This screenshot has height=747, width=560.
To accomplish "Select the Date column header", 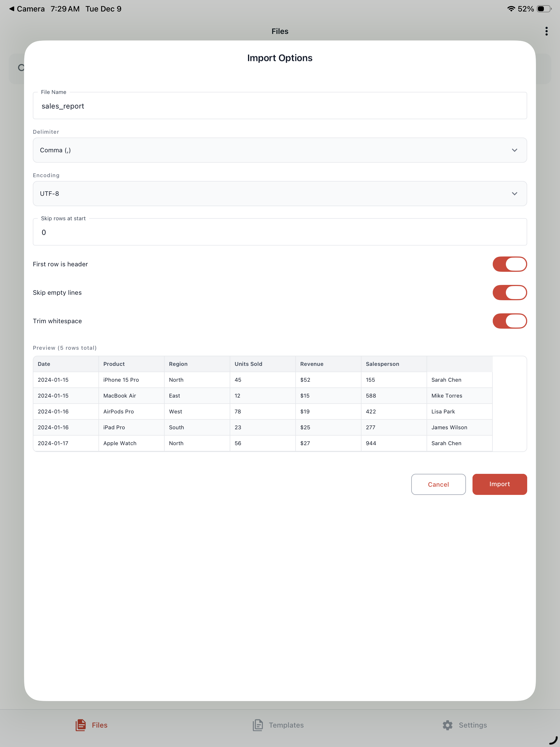I will (66, 364).
